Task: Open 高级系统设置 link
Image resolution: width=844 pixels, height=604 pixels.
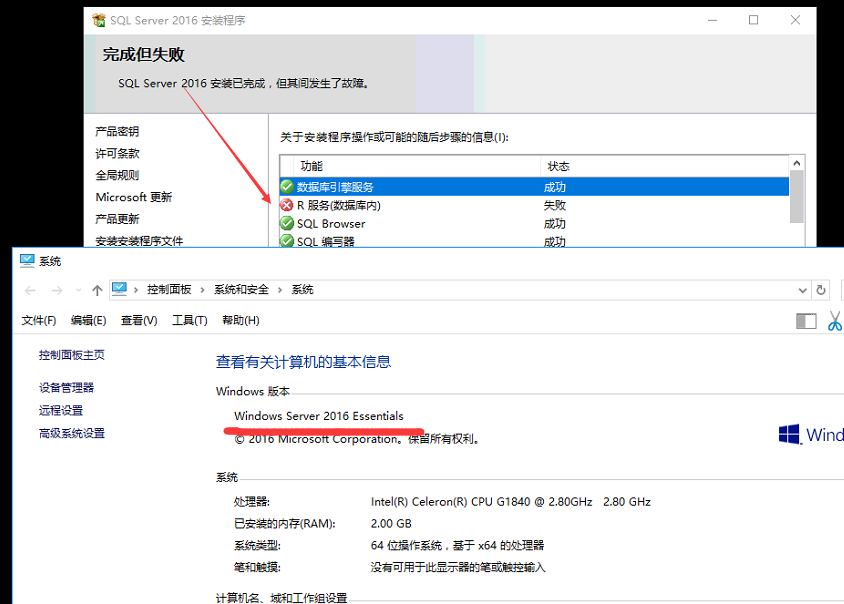Action: pyautogui.click(x=72, y=433)
